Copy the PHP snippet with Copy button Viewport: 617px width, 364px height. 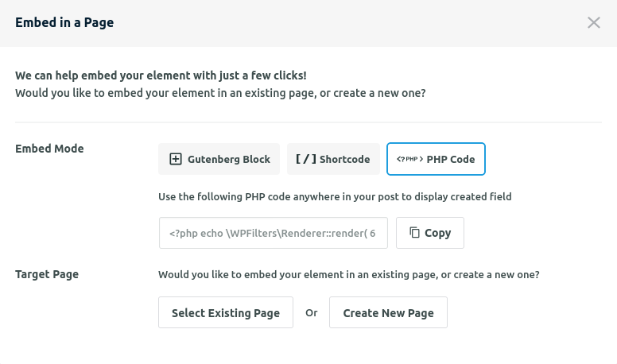430,233
